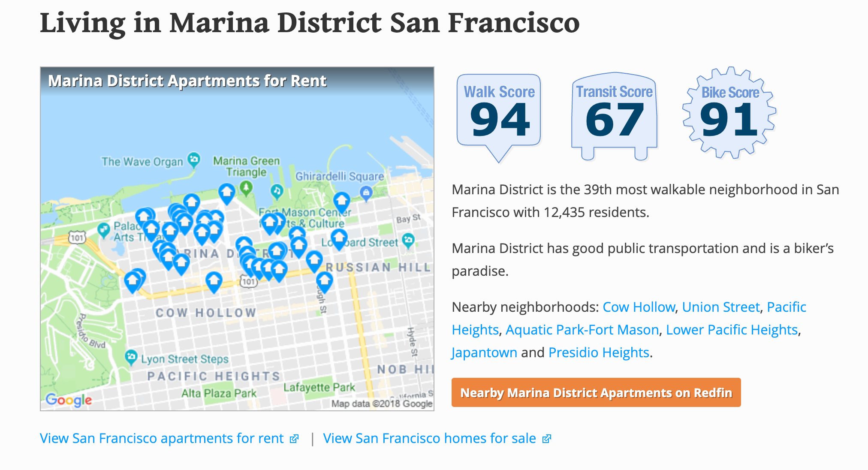Open the Lower Pacific Heights link

click(732, 330)
